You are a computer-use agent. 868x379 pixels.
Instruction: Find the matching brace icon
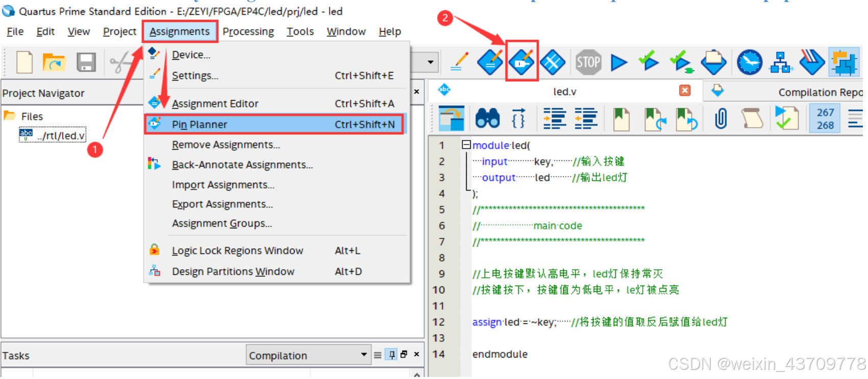518,119
